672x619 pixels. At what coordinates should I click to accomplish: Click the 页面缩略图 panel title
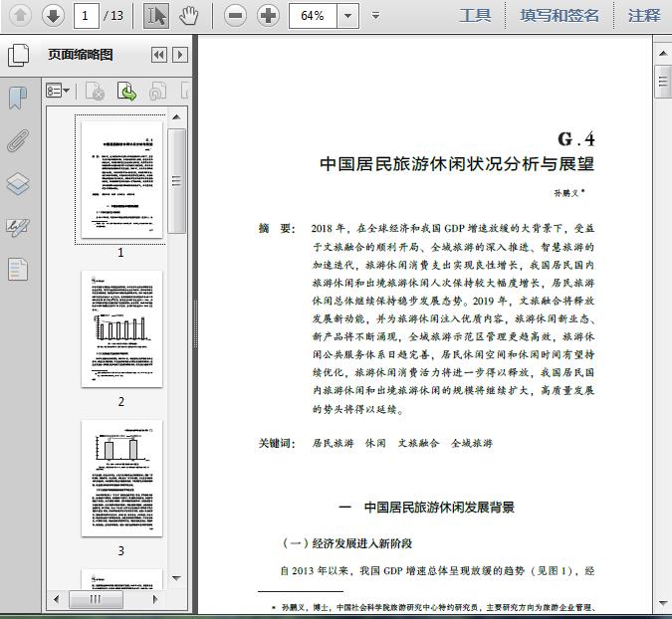coord(81,55)
